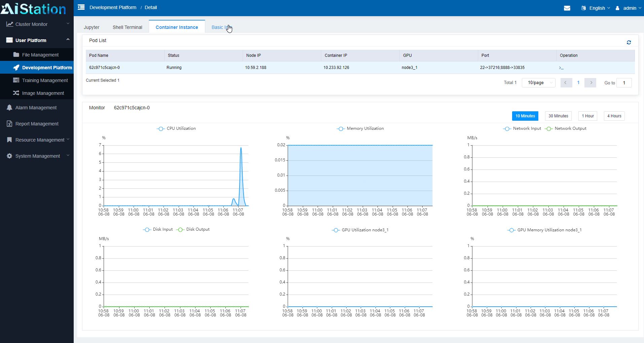Image resolution: width=644 pixels, height=343 pixels.
Task: Open Image Management from the sidebar
Action: point(43,93)
